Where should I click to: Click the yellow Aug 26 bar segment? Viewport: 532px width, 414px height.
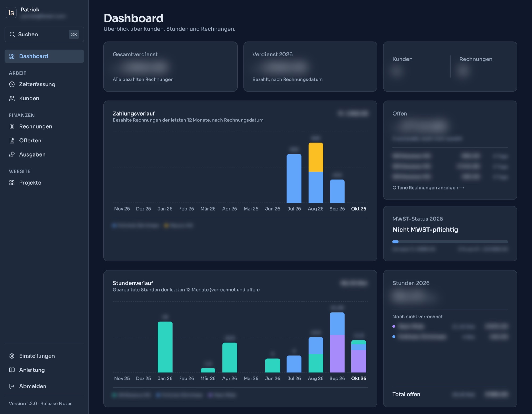(316, 157)
